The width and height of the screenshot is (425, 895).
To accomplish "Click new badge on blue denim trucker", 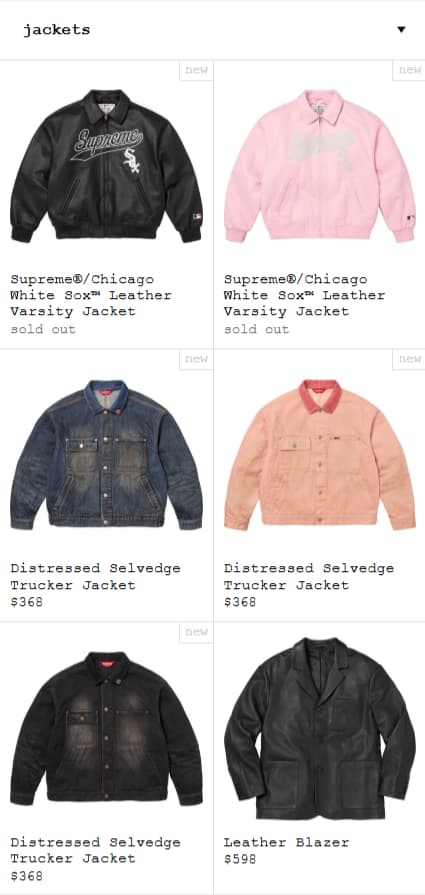I will (196, 359).
